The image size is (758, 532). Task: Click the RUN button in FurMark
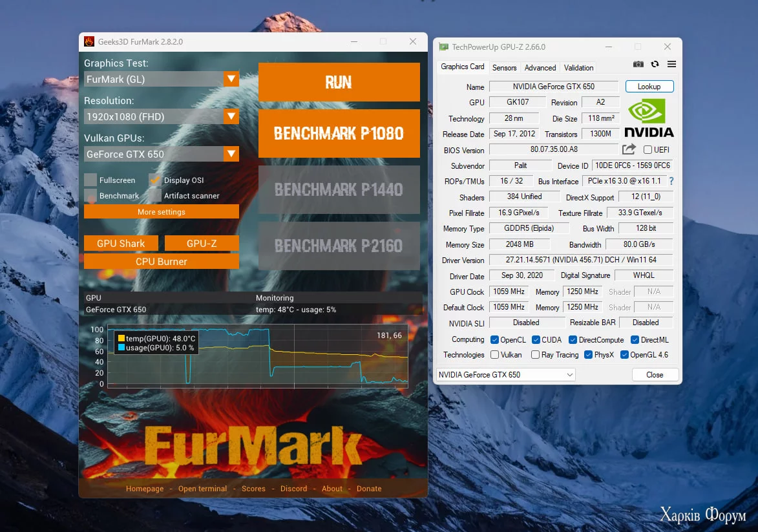pyautogui.click(x=339, y=81)
